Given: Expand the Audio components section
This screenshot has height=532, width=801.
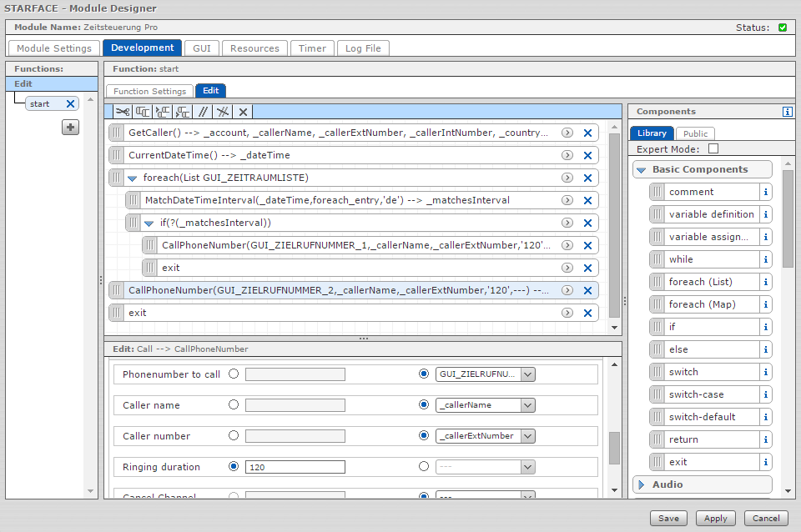Looking at the screenshot, I should (x=640, y=484).
